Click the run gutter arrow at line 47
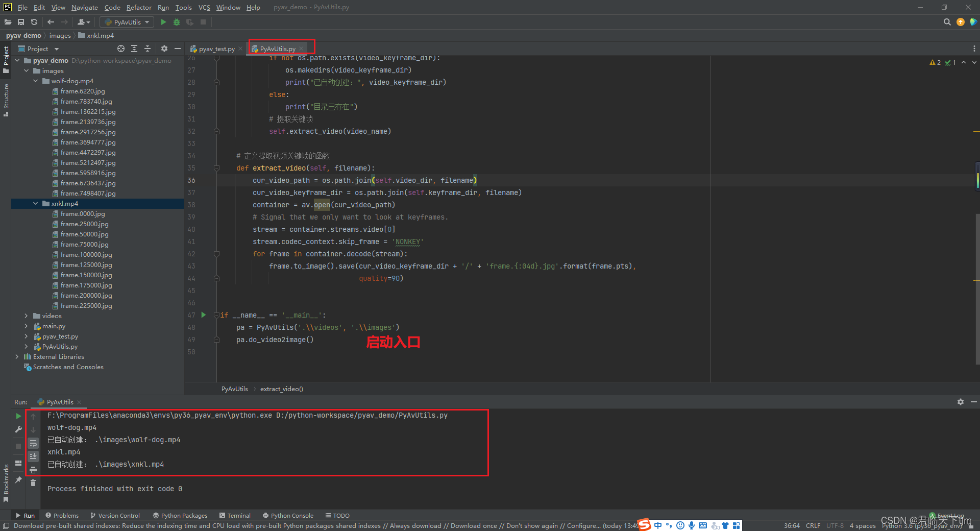980x531 pixels. tap(204, 315)
